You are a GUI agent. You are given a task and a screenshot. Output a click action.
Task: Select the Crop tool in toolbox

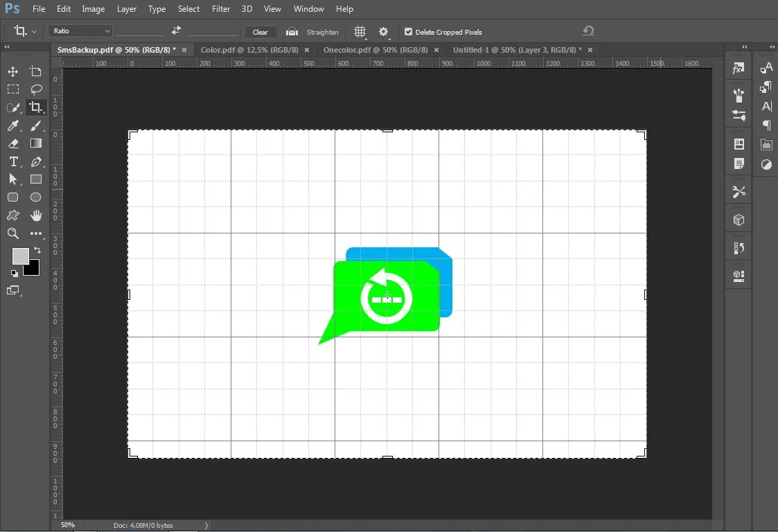(36, 107)
